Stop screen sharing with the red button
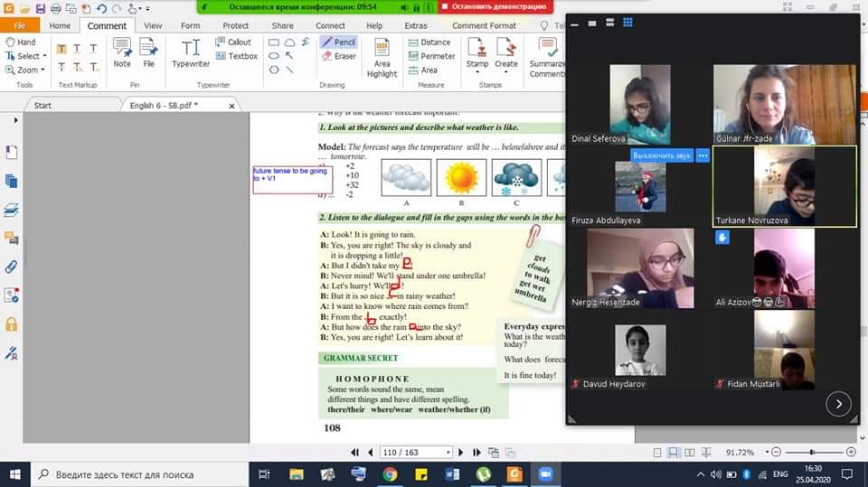868x487 pixels. click(x=495, y=6)
